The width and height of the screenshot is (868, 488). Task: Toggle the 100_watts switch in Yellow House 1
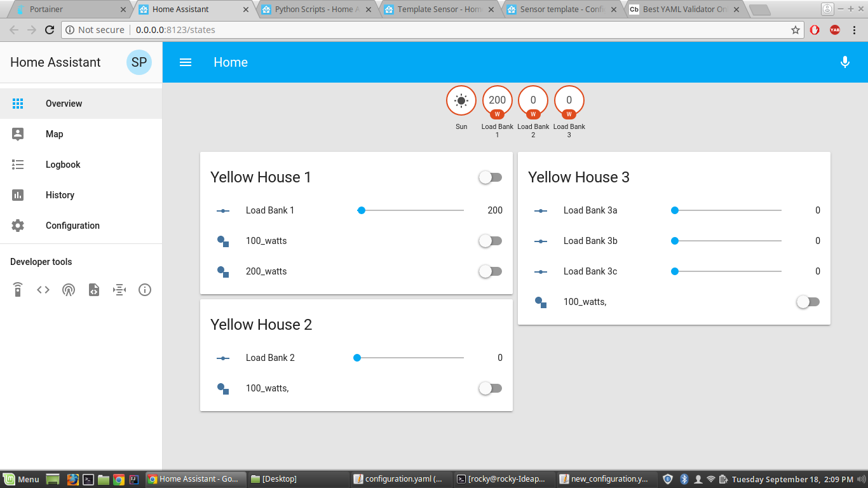(490, 241)
